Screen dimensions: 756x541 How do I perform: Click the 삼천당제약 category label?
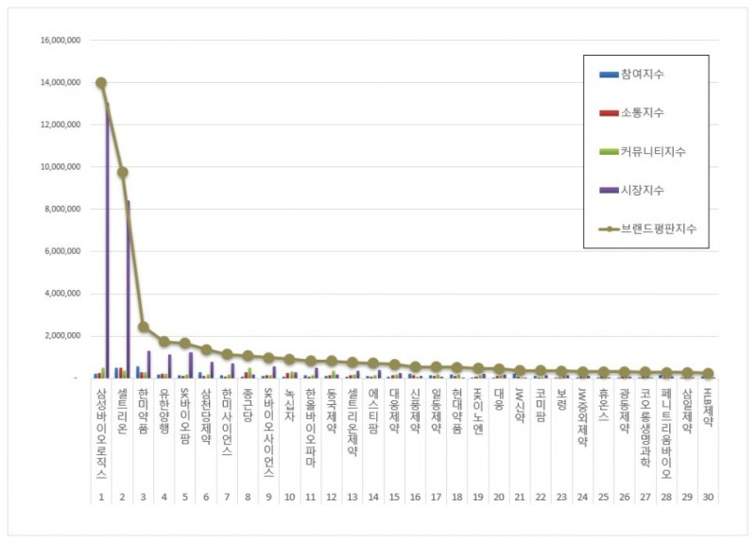click(x=206, y=415)
